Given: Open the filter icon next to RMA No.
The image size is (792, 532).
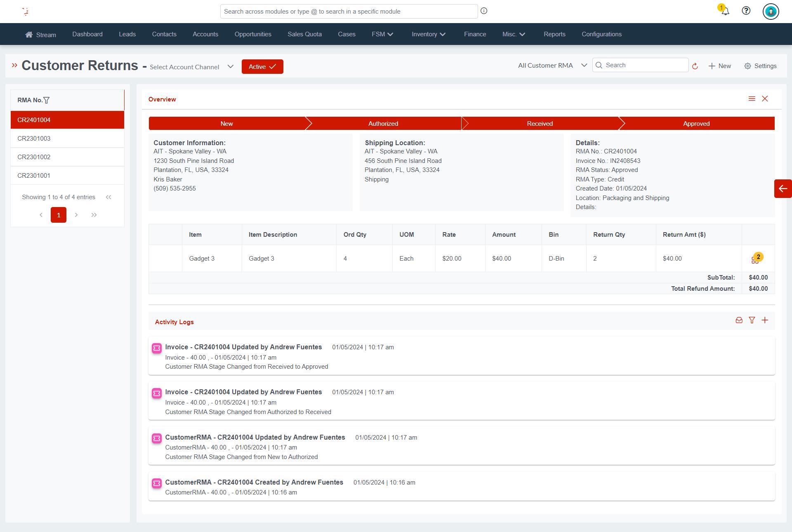Looking at the screenshot, I should click(47, 100).
